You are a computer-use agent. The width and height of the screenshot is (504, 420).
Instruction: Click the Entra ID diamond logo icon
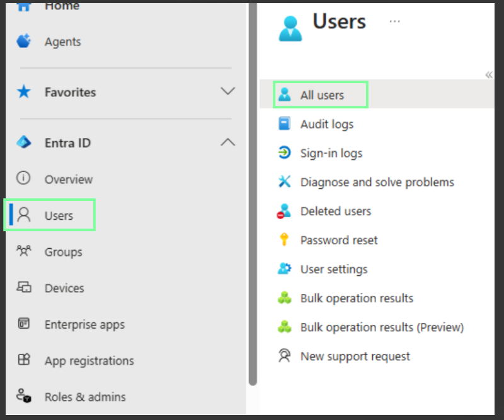tap(24, 142)
